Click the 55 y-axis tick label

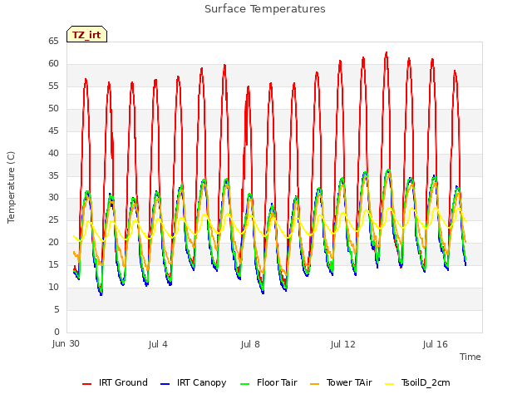tap(53, 86)
